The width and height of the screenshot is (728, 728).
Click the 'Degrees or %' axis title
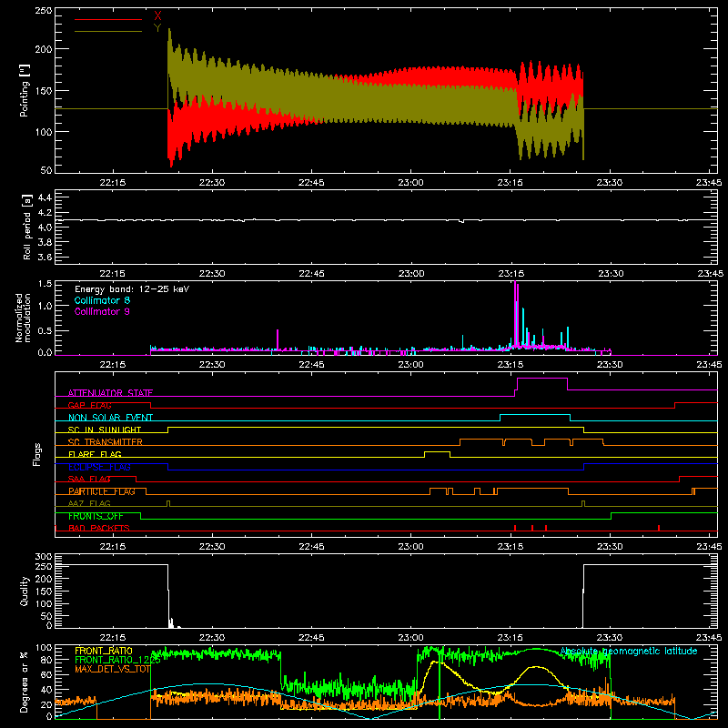click(x=25, y=682)
